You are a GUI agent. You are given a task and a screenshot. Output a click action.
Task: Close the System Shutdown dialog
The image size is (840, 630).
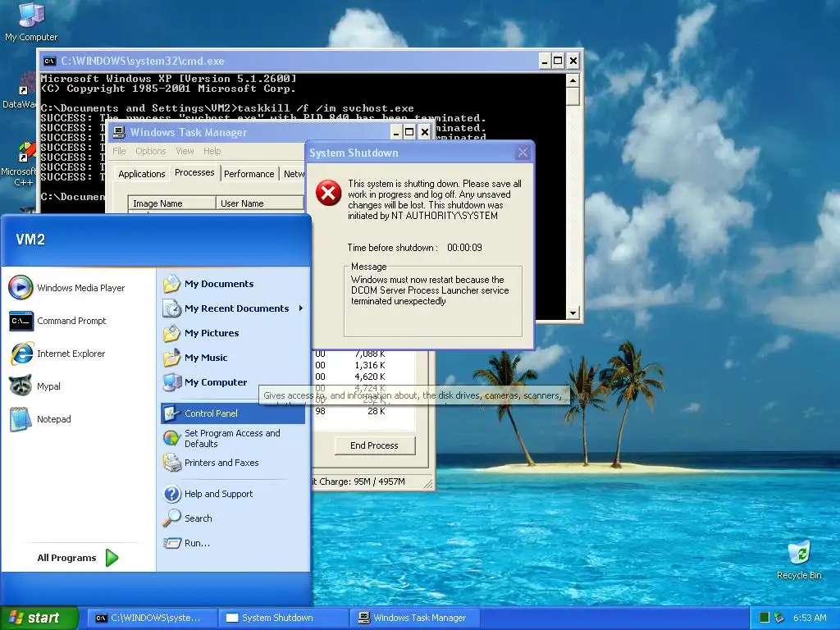523,153
